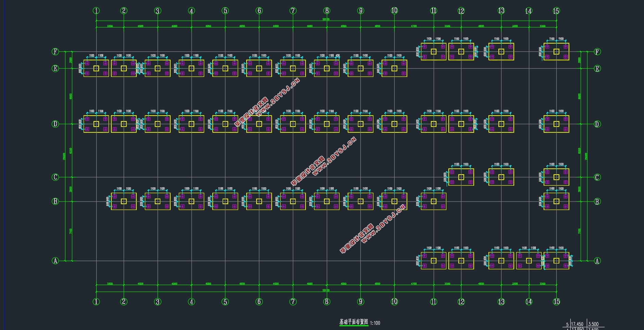644x330 pixels.
Task: Click left-side axis bubble E
Action: pyautogui.click(x=55, y=68)
